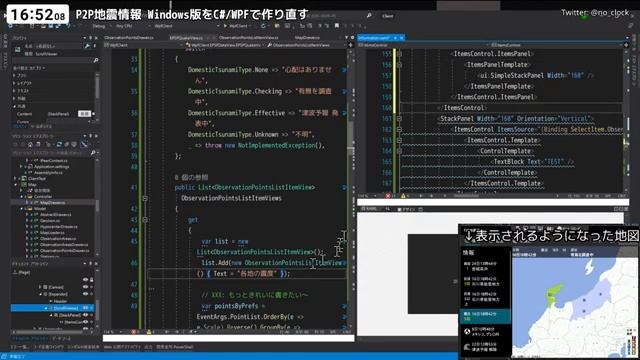Viewport: 640px width, 360px height.
Task: Click the lock icon in Document Outline header row
Action: coord(91,280)
